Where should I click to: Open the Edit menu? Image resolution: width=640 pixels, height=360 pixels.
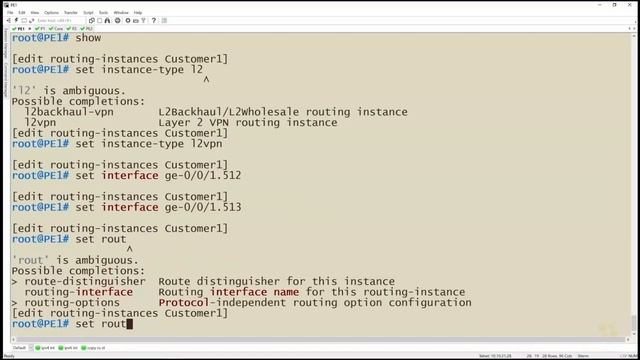click(x=22, y=13)
